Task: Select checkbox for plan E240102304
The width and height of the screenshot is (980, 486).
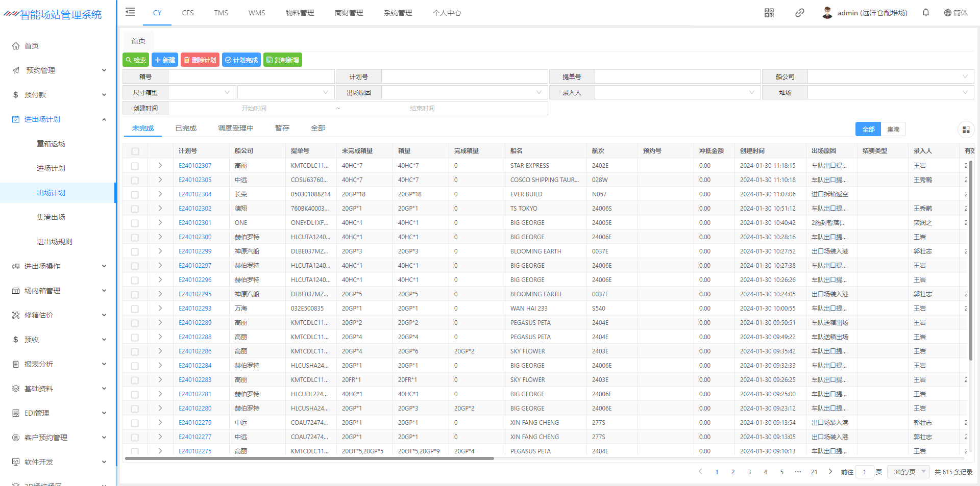Action: 135,194
